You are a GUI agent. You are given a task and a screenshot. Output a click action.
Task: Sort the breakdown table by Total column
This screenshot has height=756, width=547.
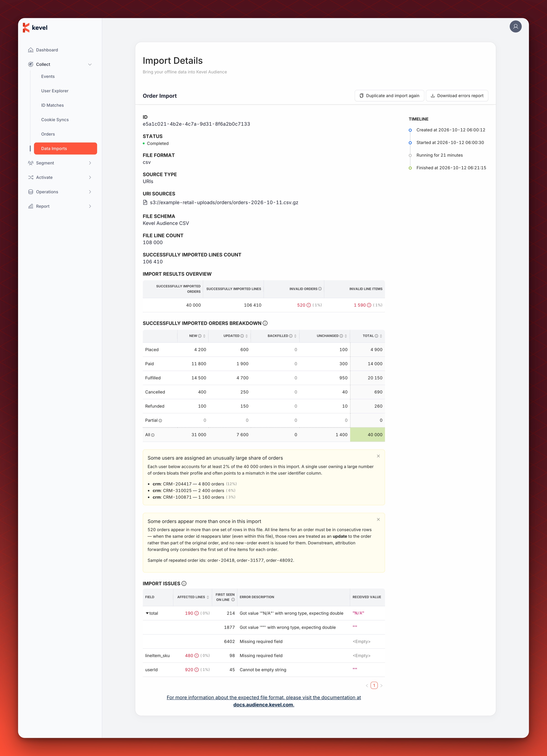point(381,336)
